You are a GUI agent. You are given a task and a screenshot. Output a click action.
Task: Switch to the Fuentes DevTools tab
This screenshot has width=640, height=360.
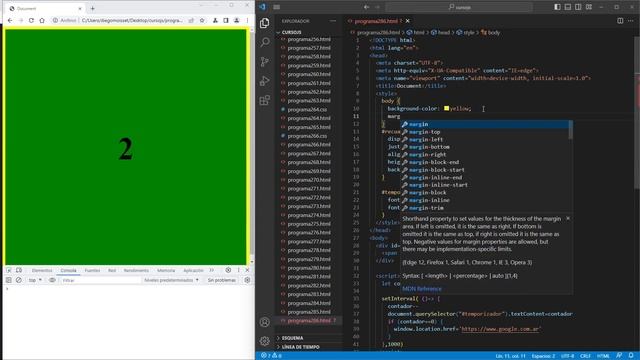point(92,270)
